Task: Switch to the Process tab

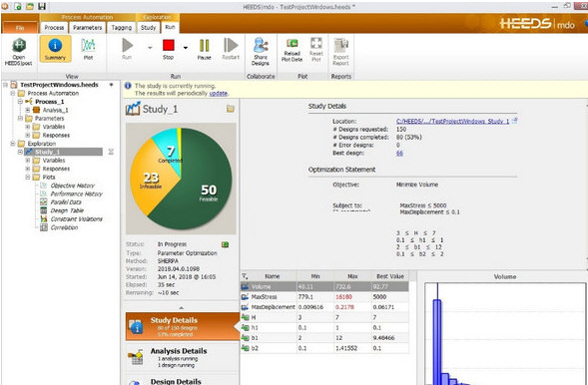Action: point(54,28)
